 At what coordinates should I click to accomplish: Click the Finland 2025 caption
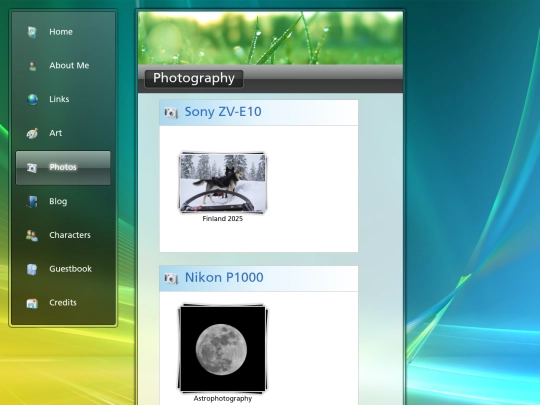pyautogui.click(x=222, y=219)
